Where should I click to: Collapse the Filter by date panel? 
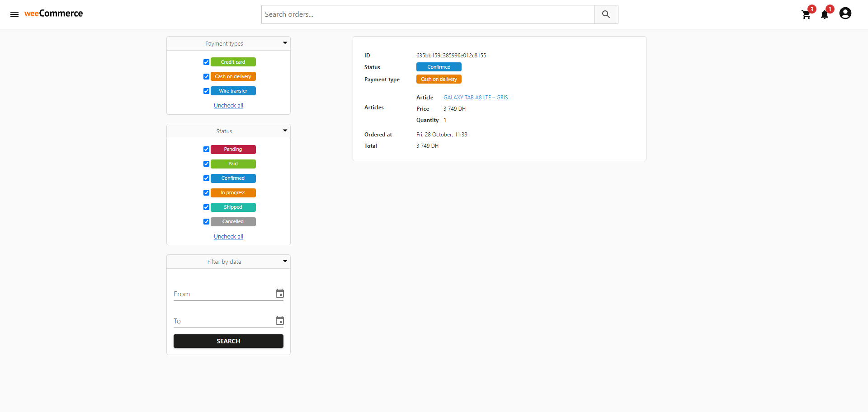tap(285, 262)
